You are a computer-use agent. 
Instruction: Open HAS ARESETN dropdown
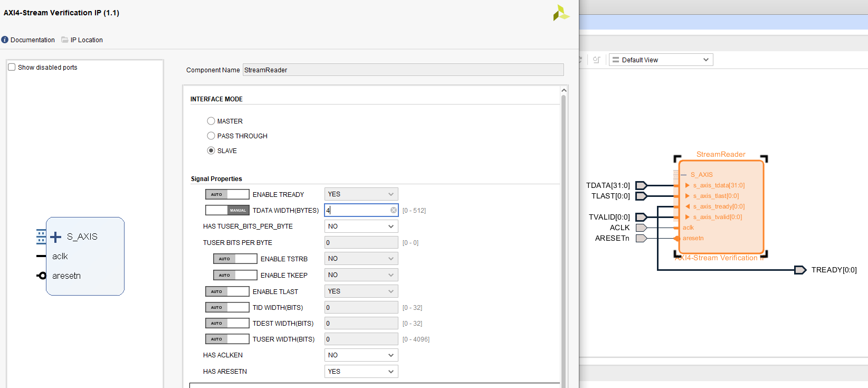pyautogui.click(x=361, y=372)
